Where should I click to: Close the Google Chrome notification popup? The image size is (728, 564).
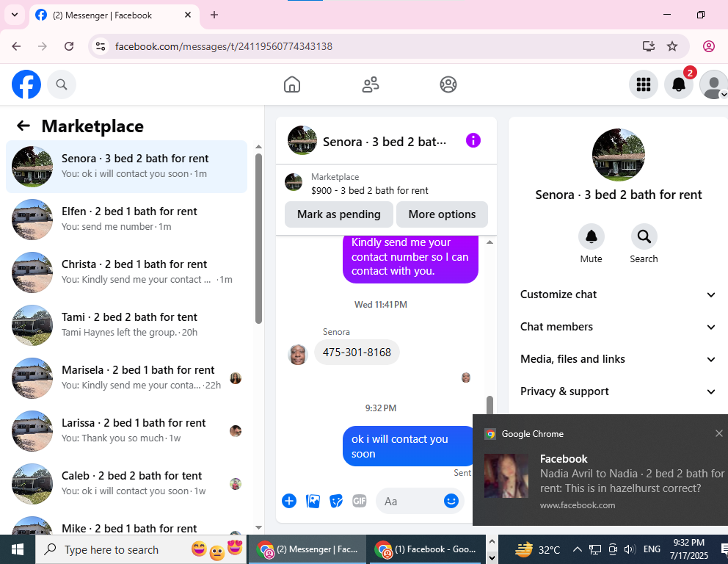(x=718, y=433)
